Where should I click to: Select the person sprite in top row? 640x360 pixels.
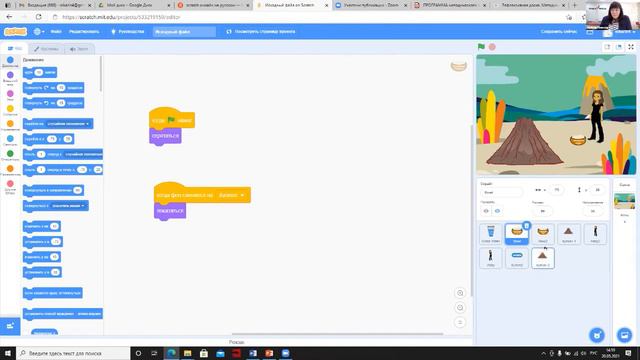point(595,234)
